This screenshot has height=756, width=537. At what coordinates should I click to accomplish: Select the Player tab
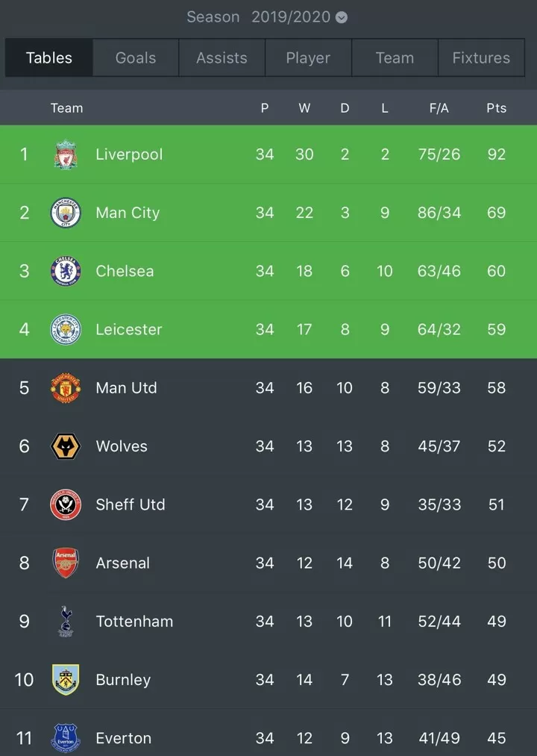[308, 58]
